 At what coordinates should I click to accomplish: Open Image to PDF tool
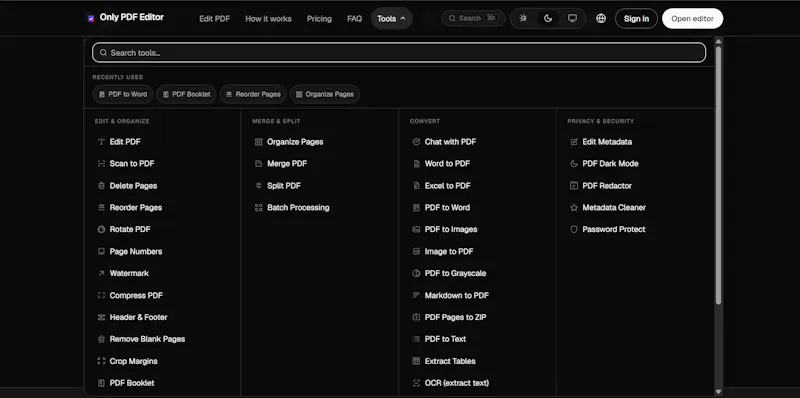point(448,252)
